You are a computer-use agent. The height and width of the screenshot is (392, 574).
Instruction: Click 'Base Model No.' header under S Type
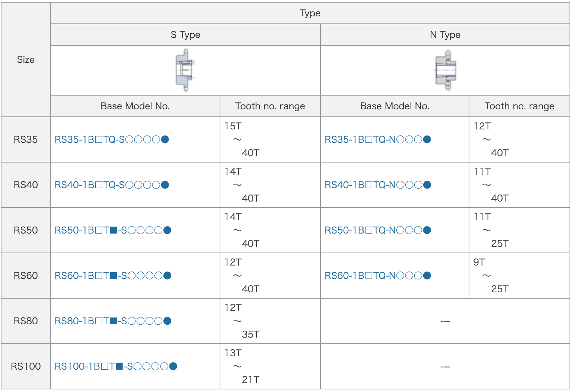[x=135, y=106]
